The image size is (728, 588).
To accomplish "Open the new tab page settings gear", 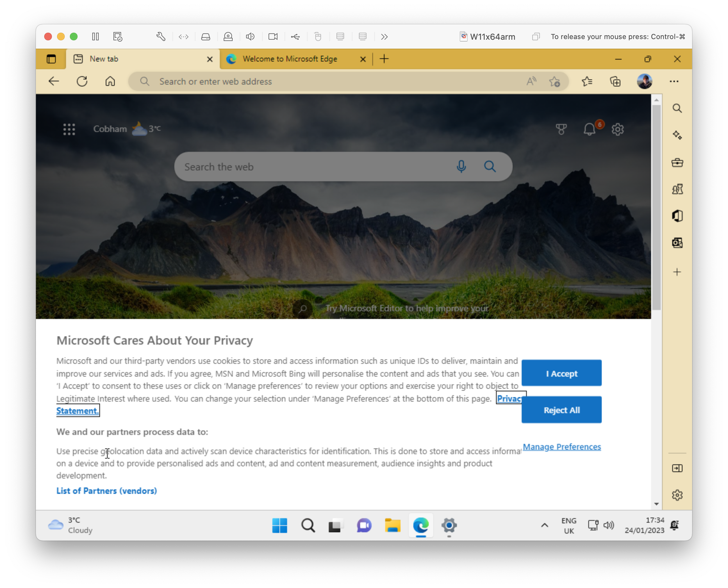I will pos(617,129).
